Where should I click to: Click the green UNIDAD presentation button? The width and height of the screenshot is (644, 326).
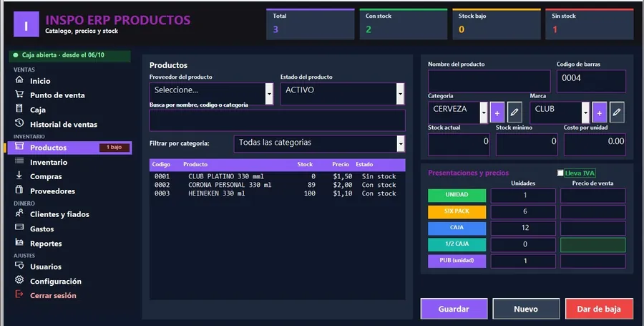(x=457, y=196)
